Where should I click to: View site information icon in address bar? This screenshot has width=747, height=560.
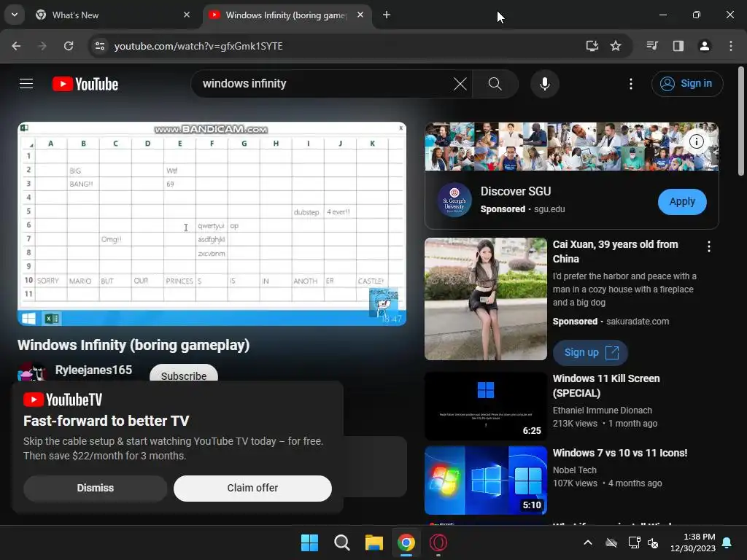(x=100, y=46)
